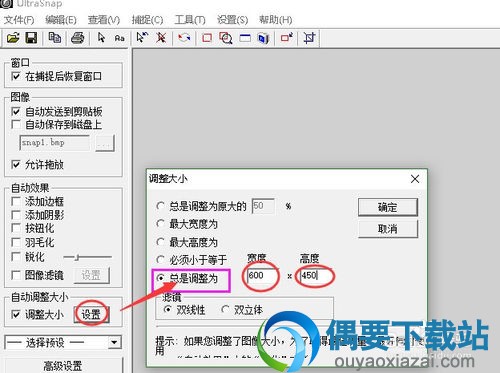The image size is (500, 373).
Task: Click the red rectangle region capture icon
Action: pyautogui.click(x=207, y=38)
